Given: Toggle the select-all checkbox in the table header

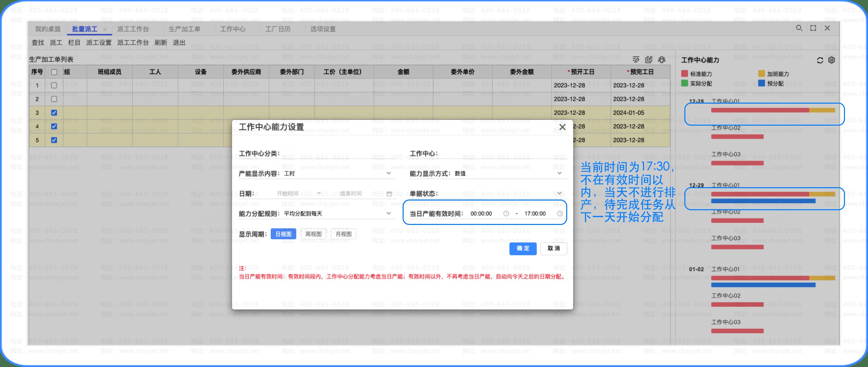Looking at the screenshot, I should pos(54,72).
